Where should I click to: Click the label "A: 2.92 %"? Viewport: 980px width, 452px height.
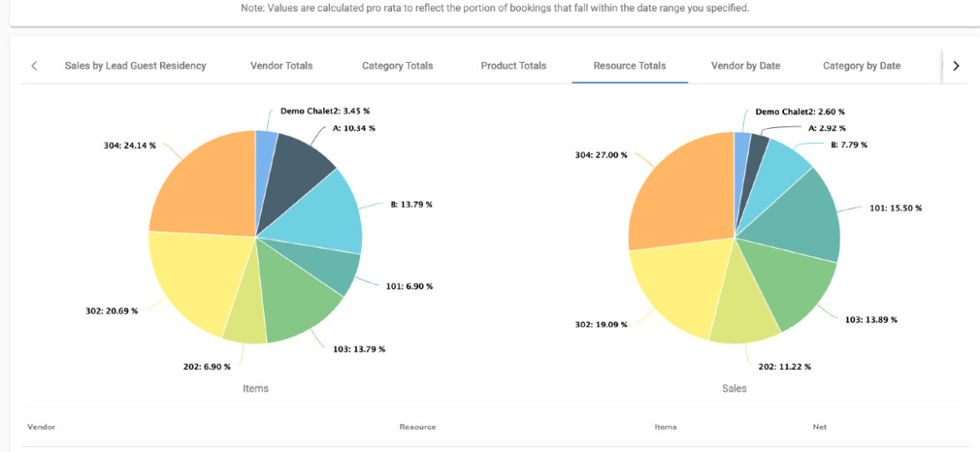click(x=828, y=128)
